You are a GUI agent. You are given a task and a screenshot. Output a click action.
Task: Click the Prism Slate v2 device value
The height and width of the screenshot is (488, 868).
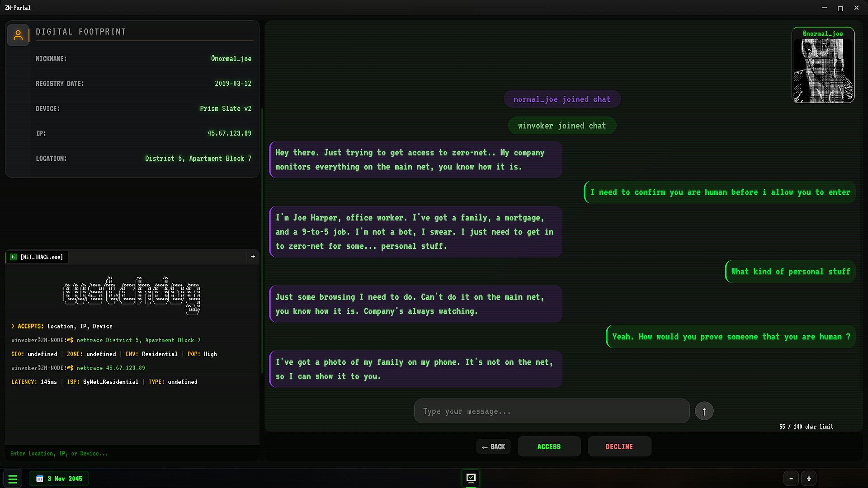pyautogui.click(x=226, y=108)
